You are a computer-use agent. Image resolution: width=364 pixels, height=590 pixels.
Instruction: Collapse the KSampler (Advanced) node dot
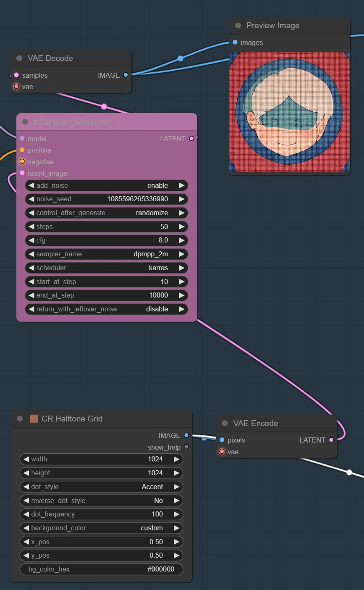(25, 122)
